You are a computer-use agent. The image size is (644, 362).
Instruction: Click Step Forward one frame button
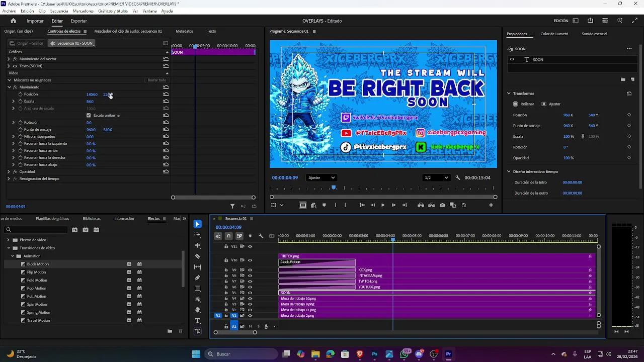(x=393, y=205)
